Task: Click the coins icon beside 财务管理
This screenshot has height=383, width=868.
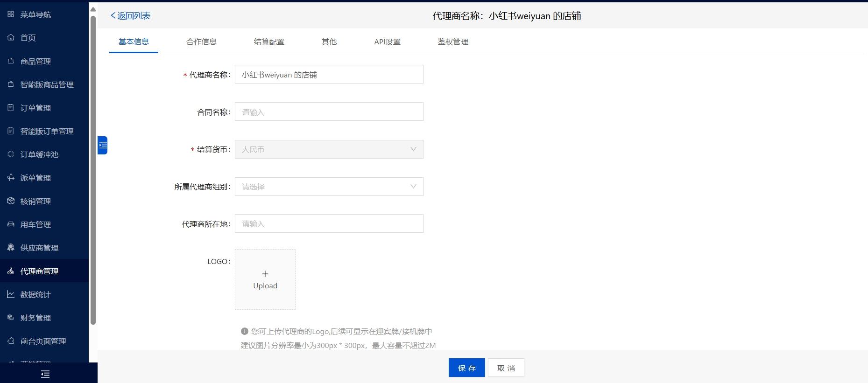Action: [x=11, y=317]
